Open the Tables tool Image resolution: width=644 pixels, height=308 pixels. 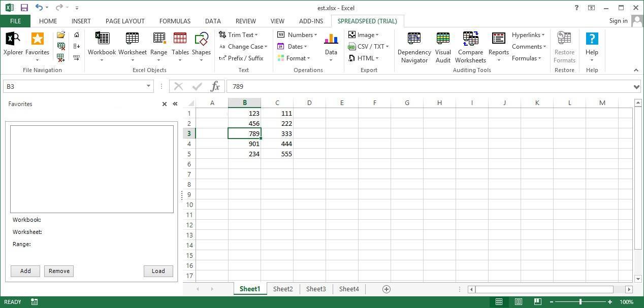pyautogui.click(x=180, y=46)
